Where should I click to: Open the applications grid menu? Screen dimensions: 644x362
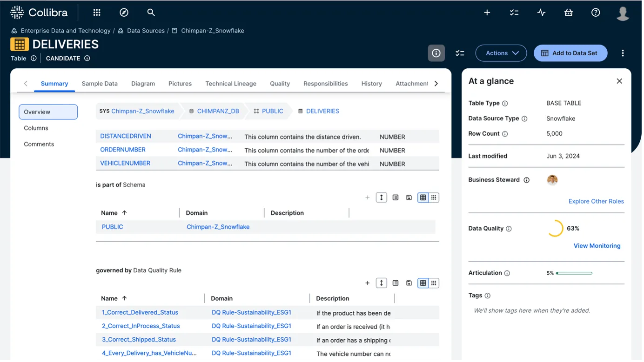(x=97, y=13)
